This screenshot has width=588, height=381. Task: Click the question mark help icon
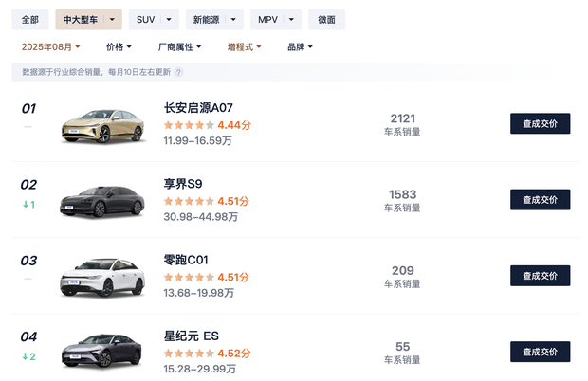pyautogui.click(x=178, y=72)
